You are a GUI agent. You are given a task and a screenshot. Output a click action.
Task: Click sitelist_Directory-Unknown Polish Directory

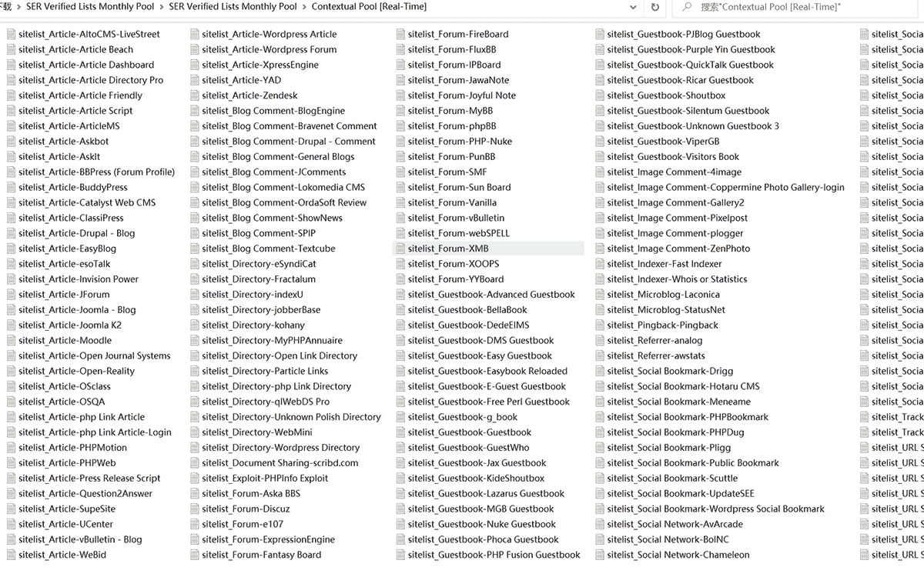pos(291,417)
